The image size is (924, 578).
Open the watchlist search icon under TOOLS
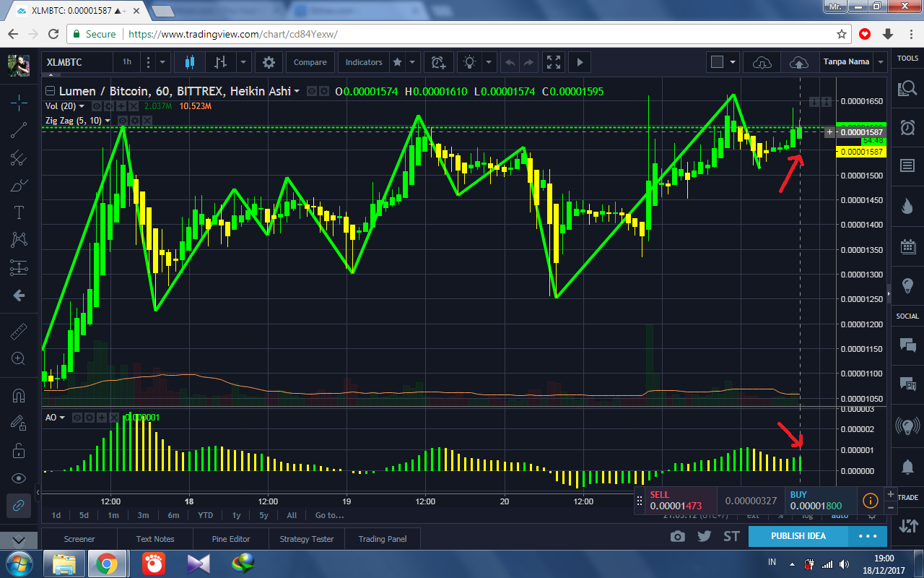click(x=907, y=88)
